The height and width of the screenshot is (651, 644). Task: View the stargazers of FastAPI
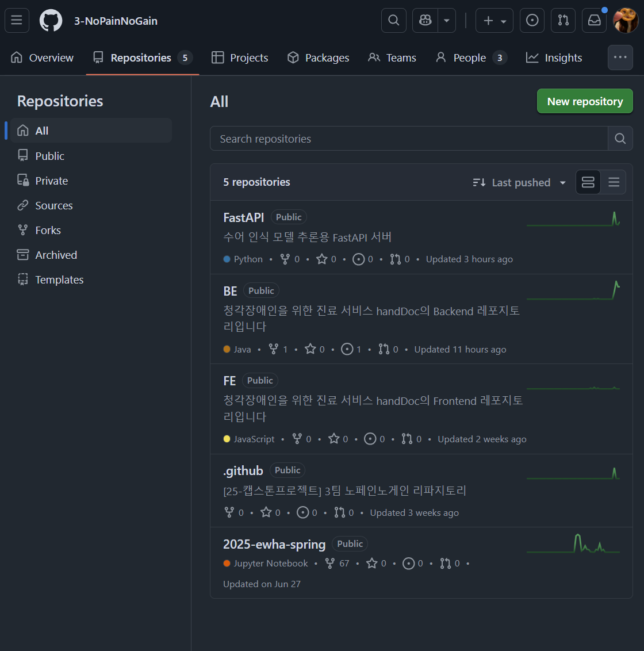pos(327,259)
